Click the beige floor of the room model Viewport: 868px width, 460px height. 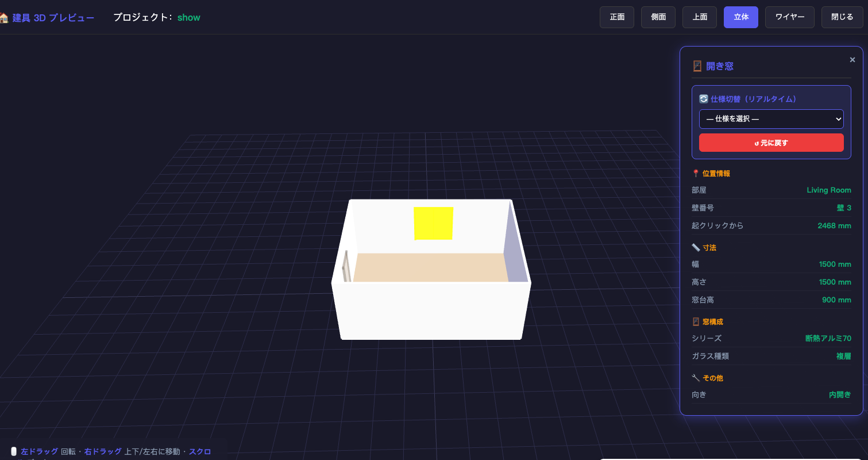430,267
